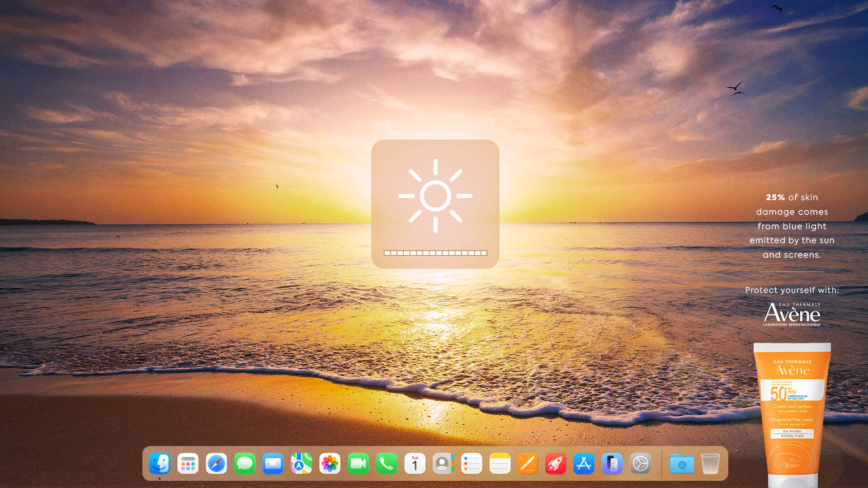Start FaceTime from the dock
This screenshot has height=488, width=868.
(358, 464)
